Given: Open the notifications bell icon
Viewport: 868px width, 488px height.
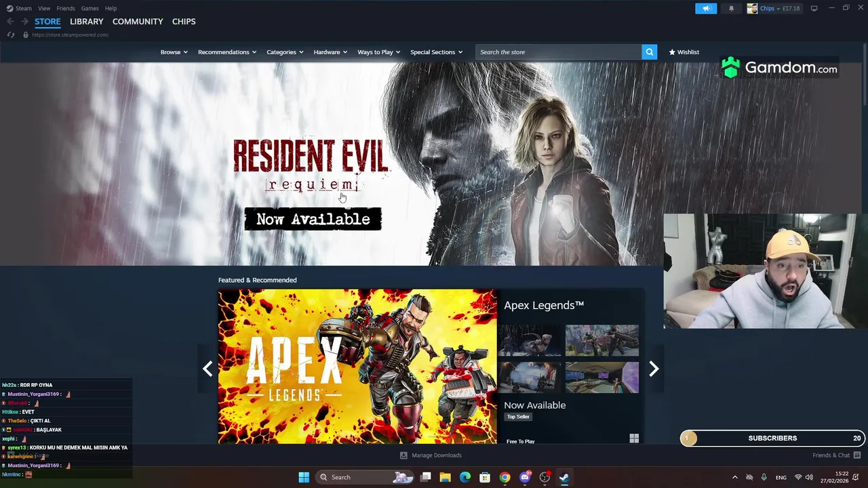Looking at the screenshot, I should click(731, 8).
